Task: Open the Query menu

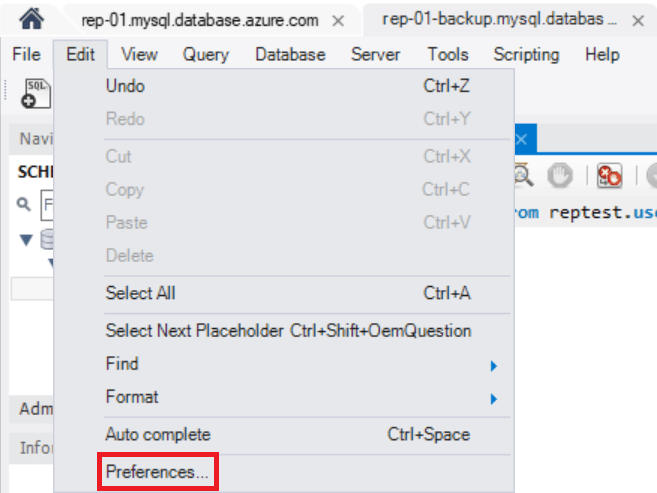Action: [206, 54]
